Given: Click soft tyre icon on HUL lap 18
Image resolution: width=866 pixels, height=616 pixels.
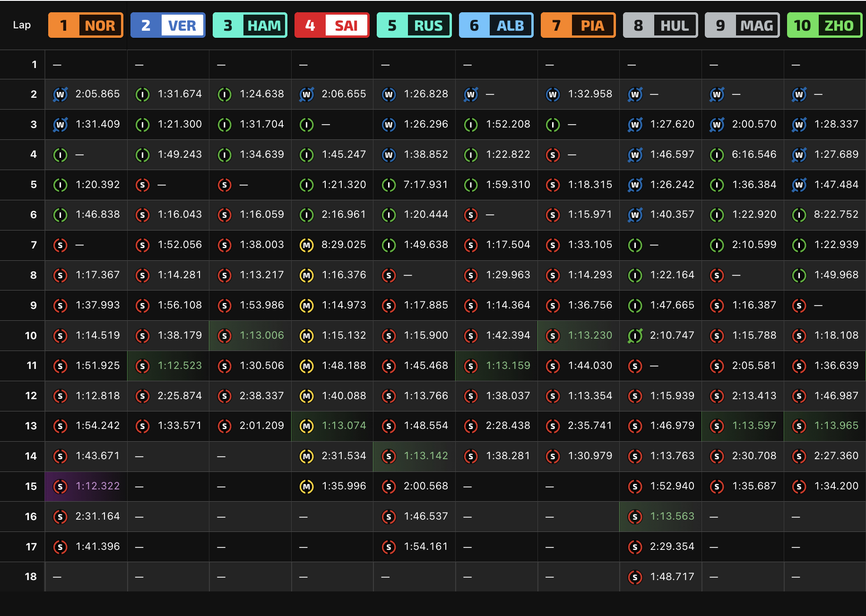Looking at the screenshot, I should 635,577.
